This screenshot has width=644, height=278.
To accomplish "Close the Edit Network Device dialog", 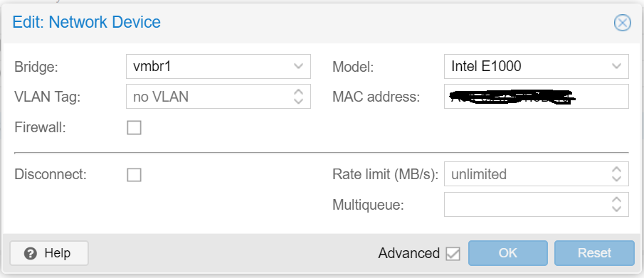I will pyautogui.click(x=622, y=23).
